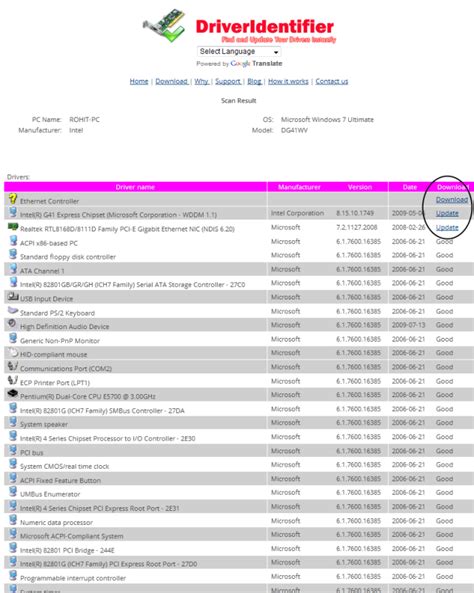Click the 2009-07-13 date cell
This screenshot has height=593, width=474.
pos(409,325)
